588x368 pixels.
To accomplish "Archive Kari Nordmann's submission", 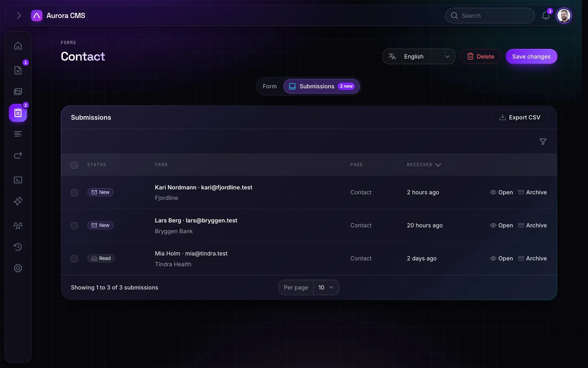I will (532, 192).
